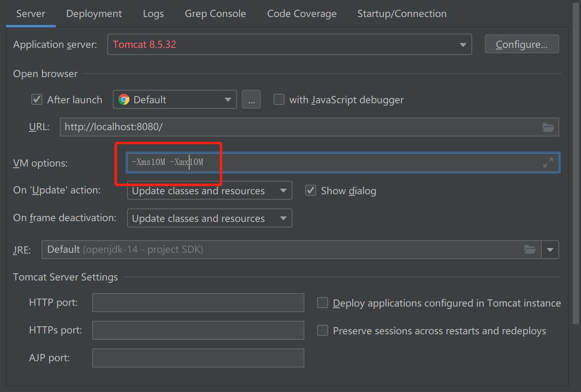Switch to the Deployment tab
Image resolution: width=581 pixels, height=392 pixels.
(94, 14)
